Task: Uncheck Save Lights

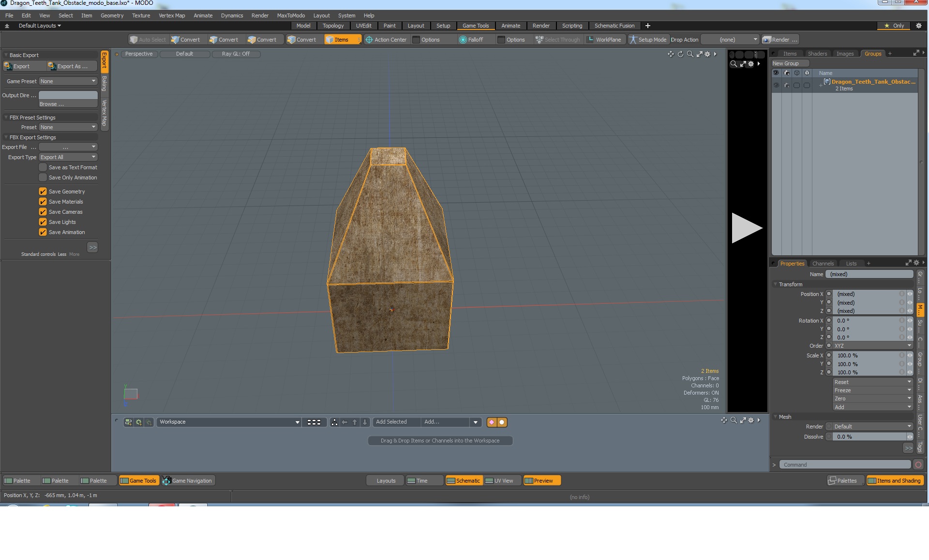Action: point(43,222)
